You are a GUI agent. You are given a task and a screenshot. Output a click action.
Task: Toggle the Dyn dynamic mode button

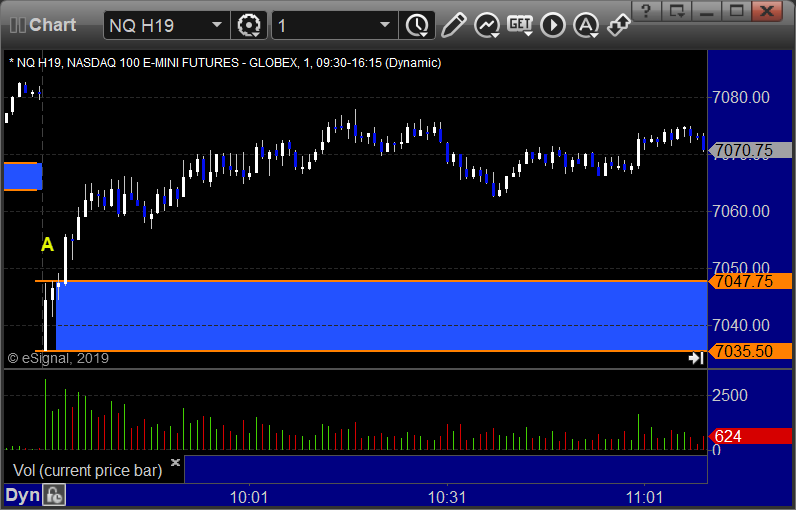click(x=22, y=496)
